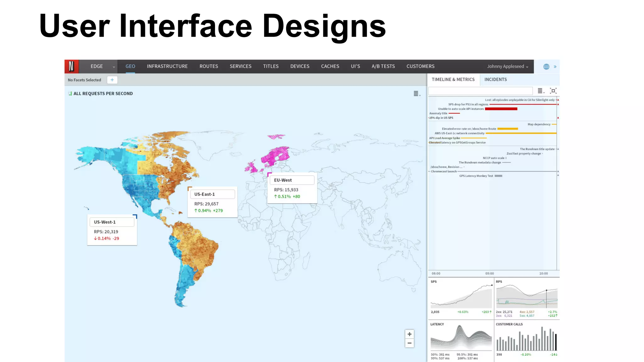
Task: Zoom in on the map
Action: click(x=409, y=334)
